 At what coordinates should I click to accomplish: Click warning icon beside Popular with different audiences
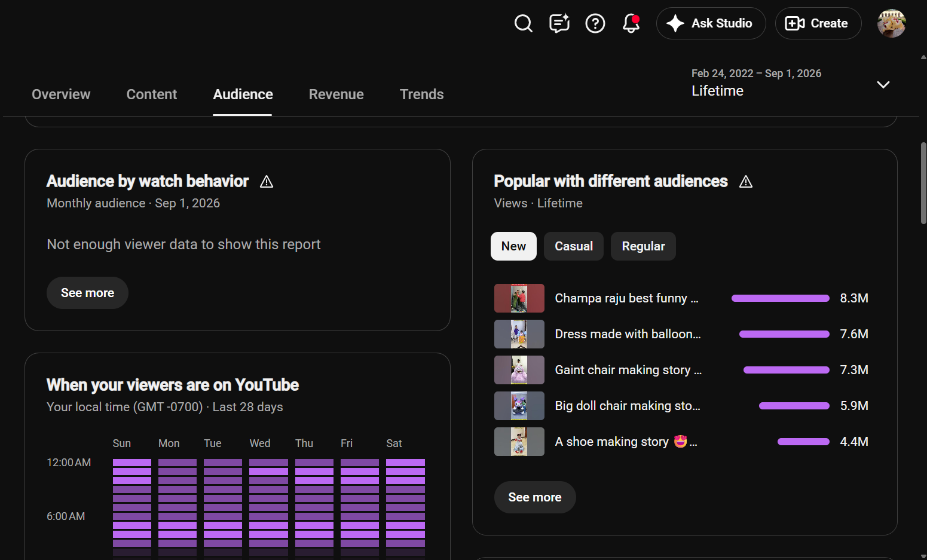tap(745, 182)
